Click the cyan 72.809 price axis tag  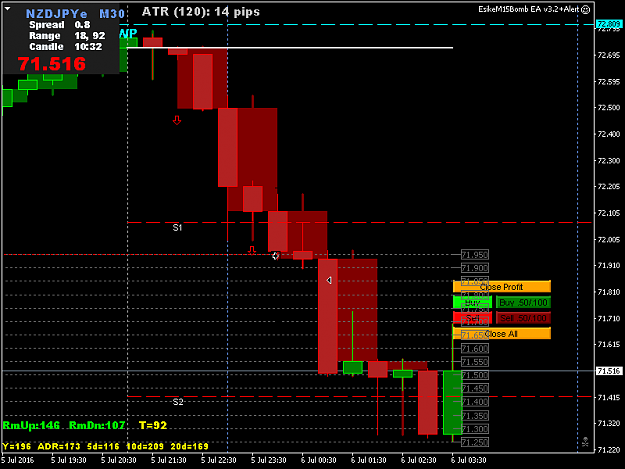click(609, 24)
